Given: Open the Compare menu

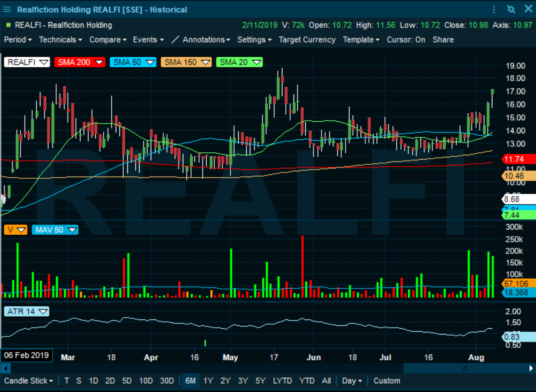Looking at the screenshot, I should 108,40.
